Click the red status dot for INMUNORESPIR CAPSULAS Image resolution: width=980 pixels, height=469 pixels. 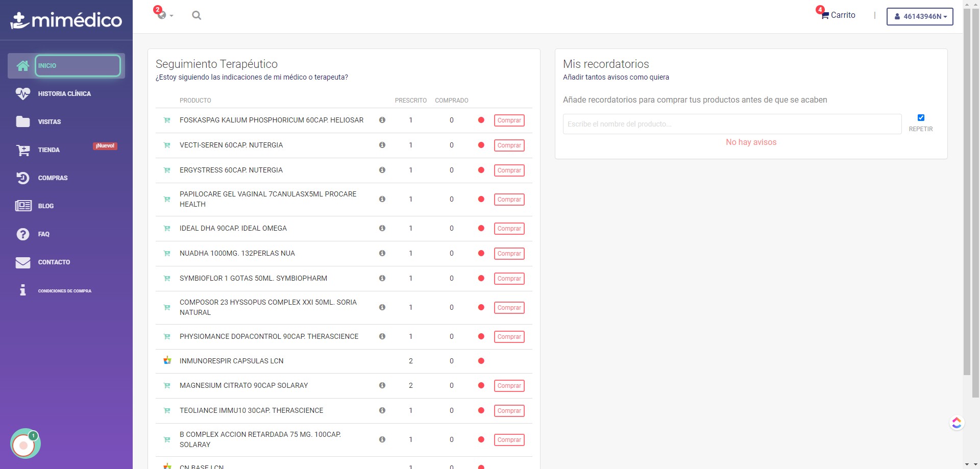[481, 361]
